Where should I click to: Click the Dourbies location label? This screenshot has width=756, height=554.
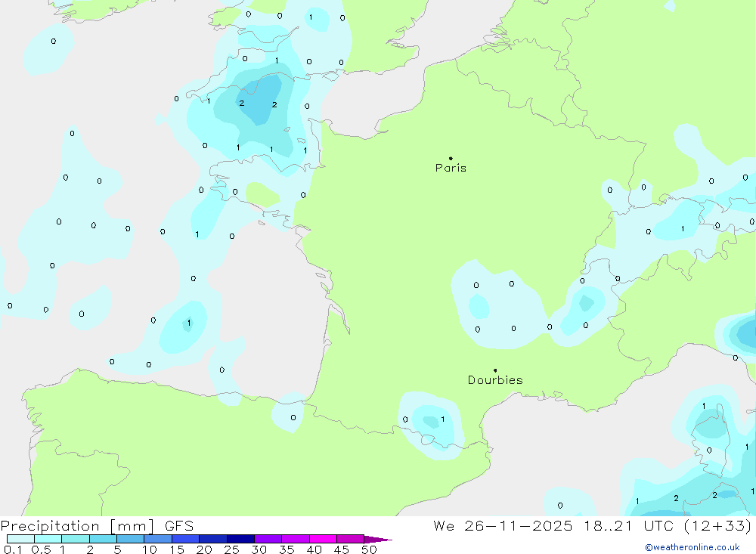(495, 380)
